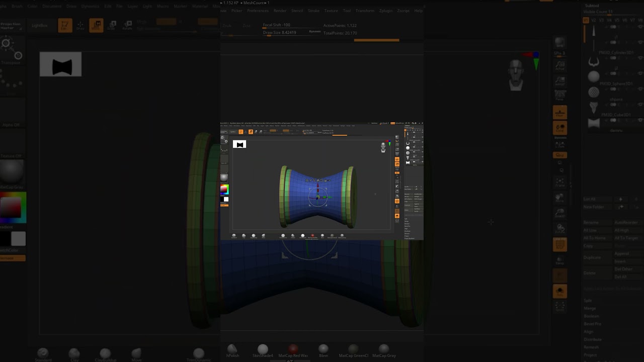This screenshot has width=644, height=362.
Task: Toggle Transp transparency button
Action: pyautogui.click(x=559, y=260)
